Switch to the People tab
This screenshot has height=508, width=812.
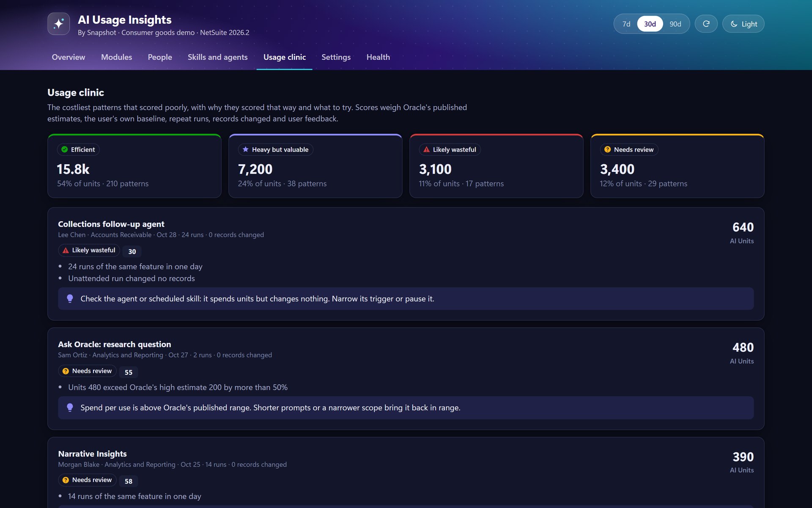point(160,57)
